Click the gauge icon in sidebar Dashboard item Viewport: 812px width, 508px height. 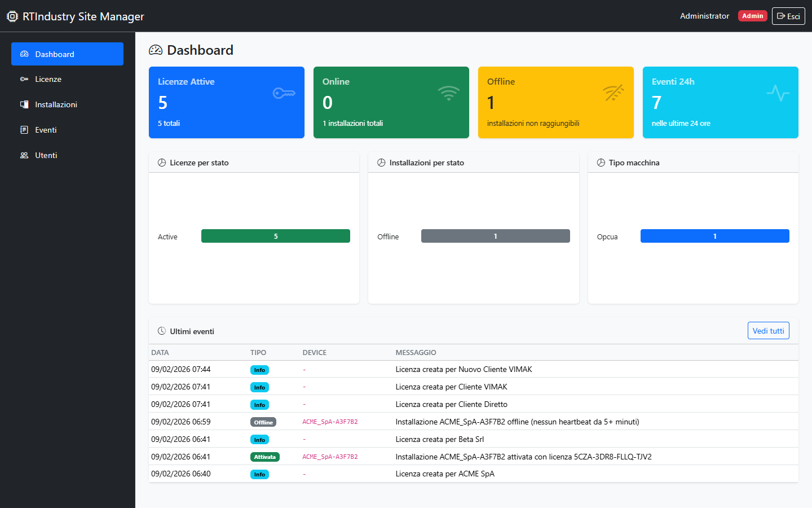click(x=24, y=54)
